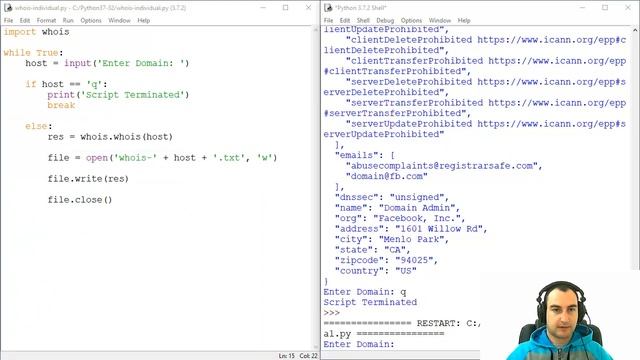Click the 'Ln: 15' status bar entry

[287, 356]
